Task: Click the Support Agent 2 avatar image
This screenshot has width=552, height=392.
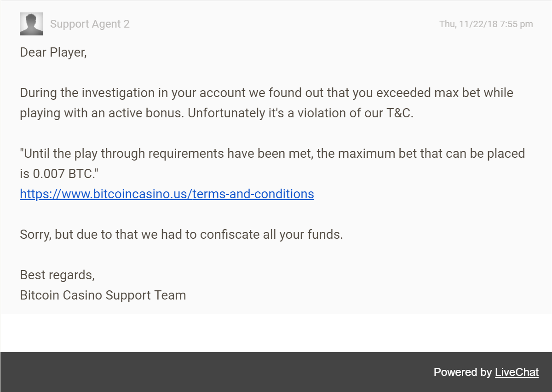Action: pyautogui.click(x=31, y=24)
